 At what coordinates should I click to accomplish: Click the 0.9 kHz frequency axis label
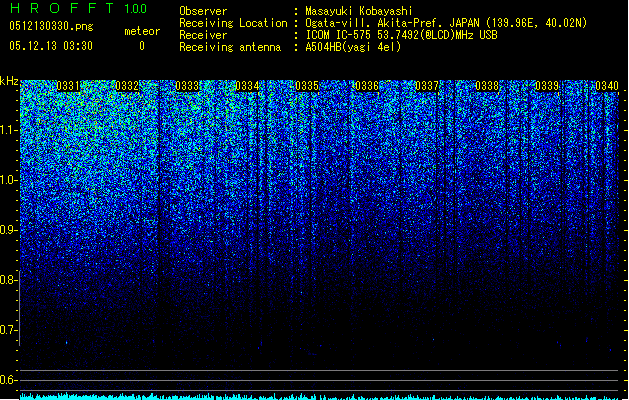9,230
